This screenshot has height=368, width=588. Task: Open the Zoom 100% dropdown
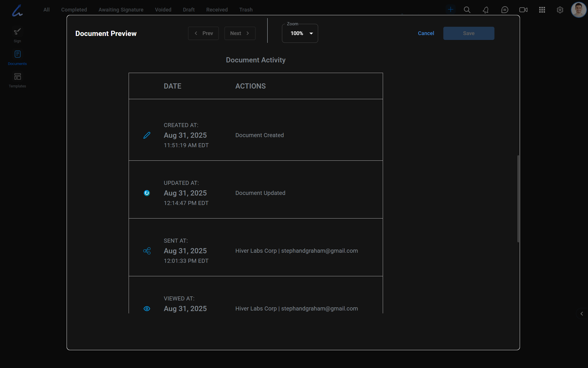(300, 33)
